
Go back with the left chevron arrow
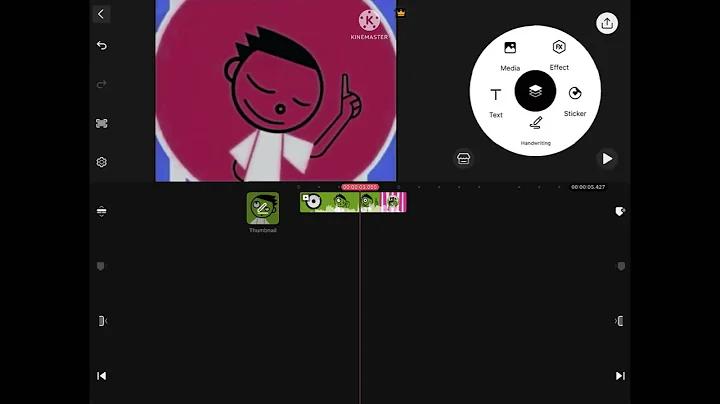101,14
